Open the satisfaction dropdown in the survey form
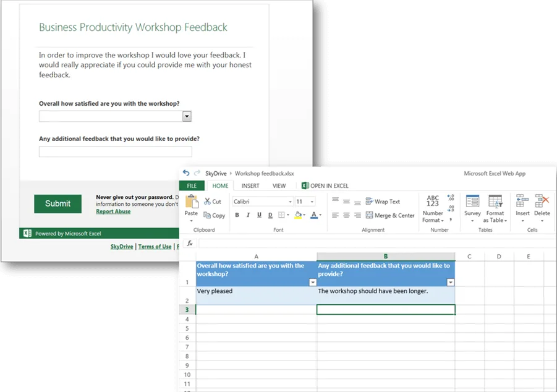Viewport: 557px width, 392px height. pos(187,116)
